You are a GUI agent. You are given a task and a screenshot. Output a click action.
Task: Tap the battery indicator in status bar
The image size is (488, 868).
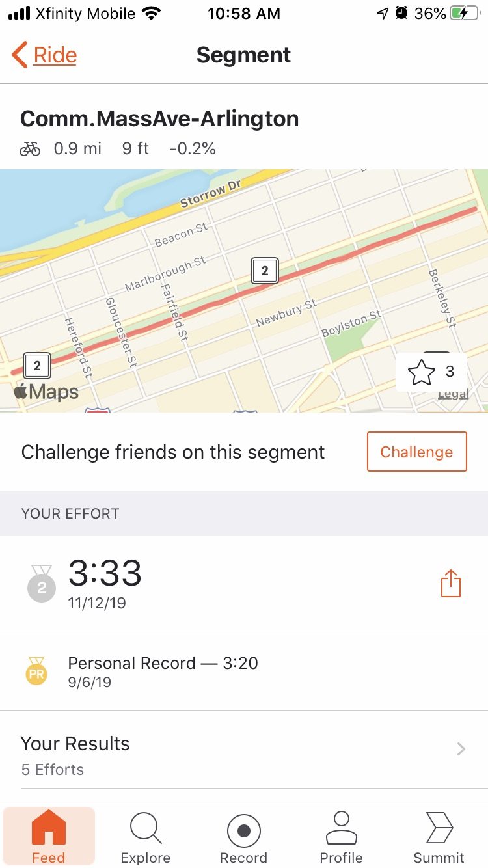coord(465,14)
